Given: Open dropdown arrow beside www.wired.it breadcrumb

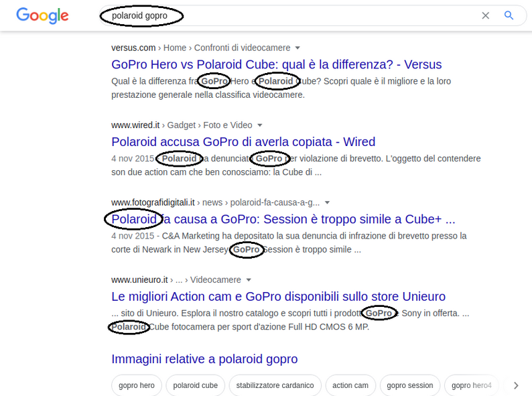Looking at the screenshot, I should (x=260, y=125).
